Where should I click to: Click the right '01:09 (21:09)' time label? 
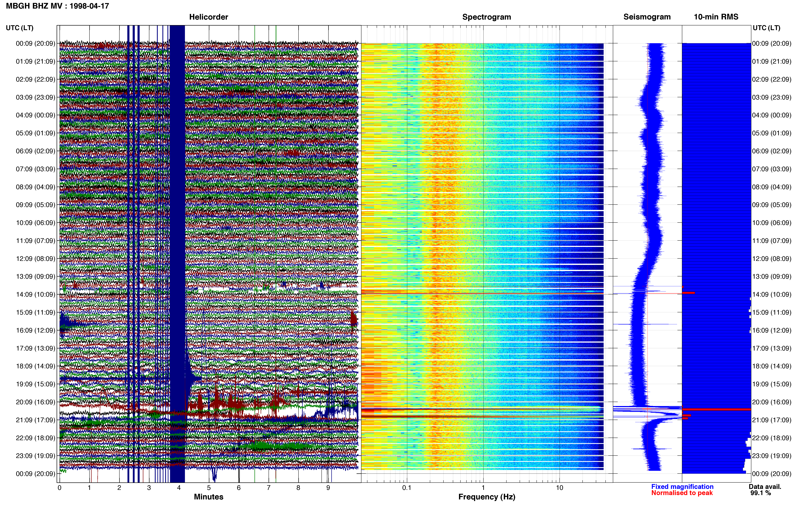coord(772,61)
